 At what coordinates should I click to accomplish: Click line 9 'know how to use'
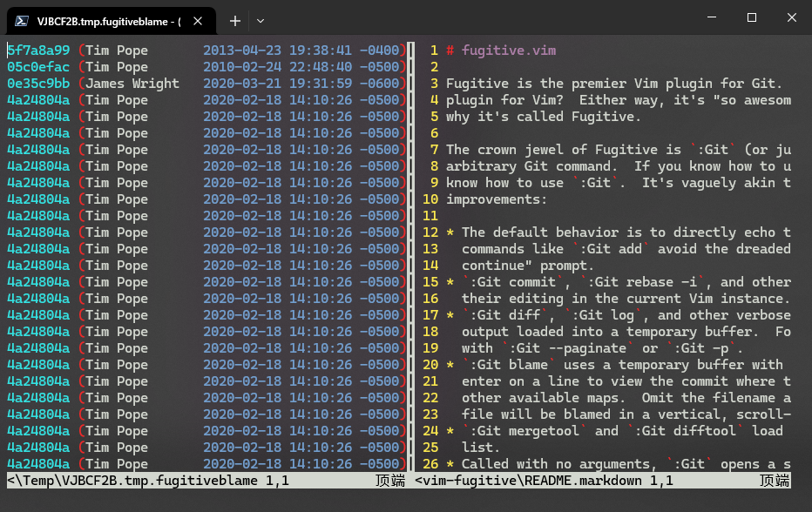[x=619, y=183]
